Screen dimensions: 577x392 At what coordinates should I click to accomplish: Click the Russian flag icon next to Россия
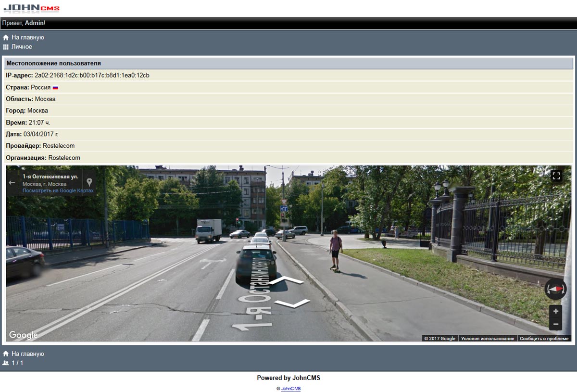coord(55,88)
